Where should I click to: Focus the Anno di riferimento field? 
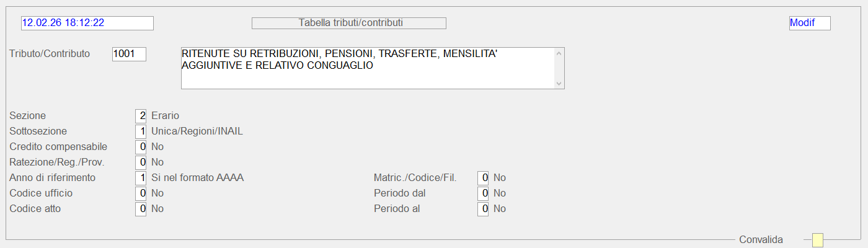pyautogui.click(x=141, y=178)
